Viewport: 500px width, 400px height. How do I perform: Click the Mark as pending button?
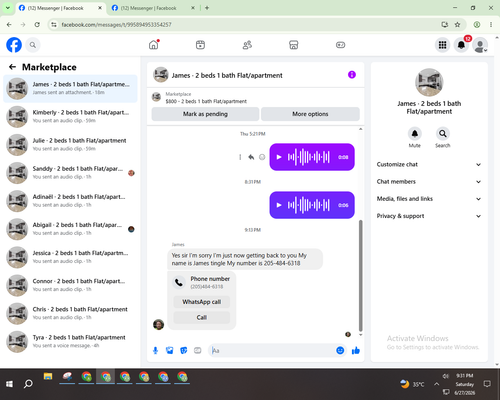pyautogui.click(x=205, y=114)
